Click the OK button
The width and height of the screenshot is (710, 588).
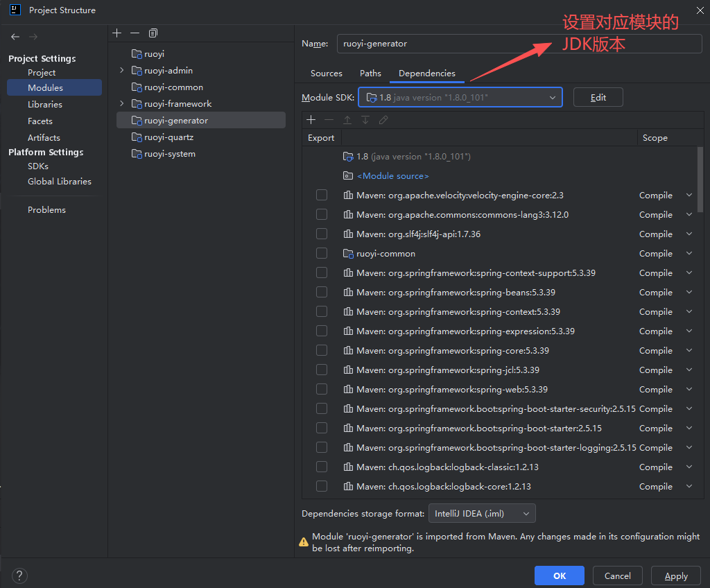560,576
